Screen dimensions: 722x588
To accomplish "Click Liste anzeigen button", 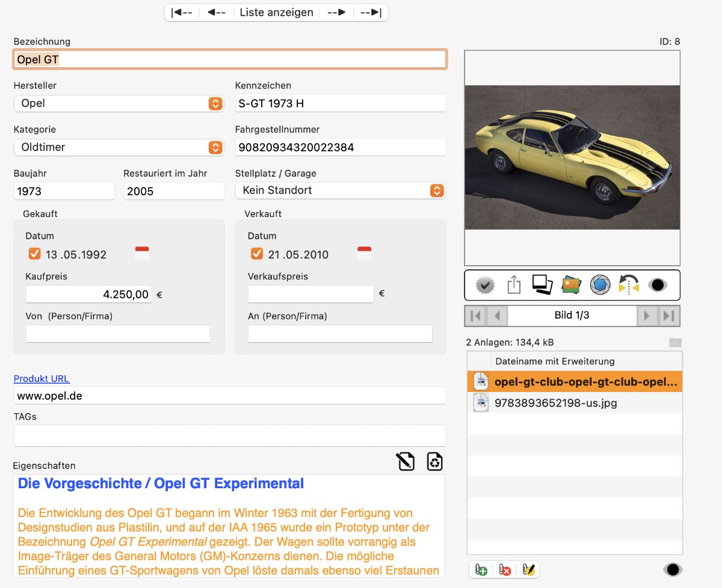I will (x=277, y=13).
